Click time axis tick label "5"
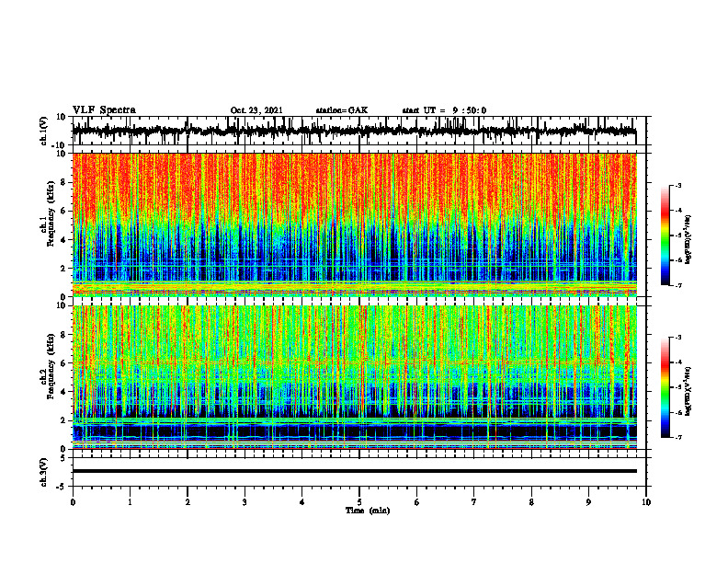 point(359,502)
